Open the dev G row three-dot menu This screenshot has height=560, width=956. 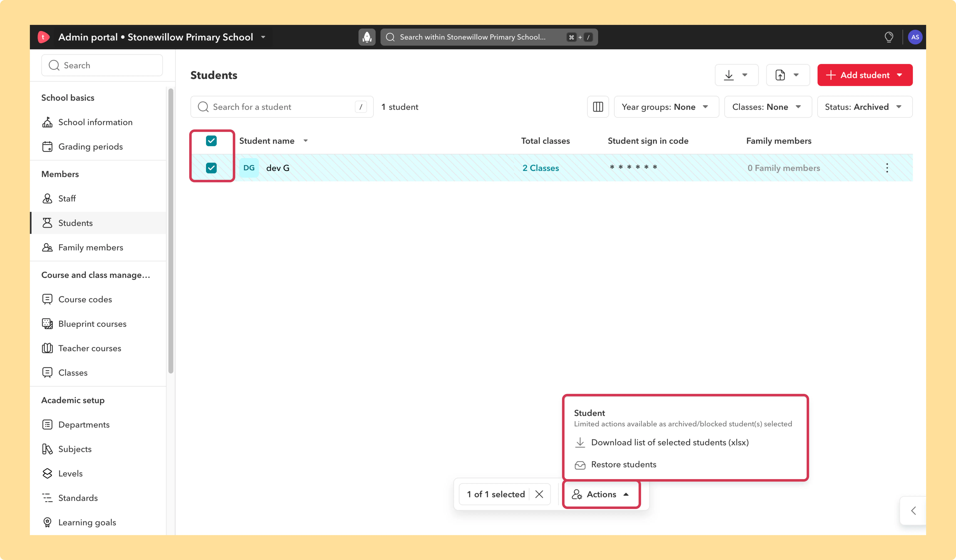(x=887, y=168)
